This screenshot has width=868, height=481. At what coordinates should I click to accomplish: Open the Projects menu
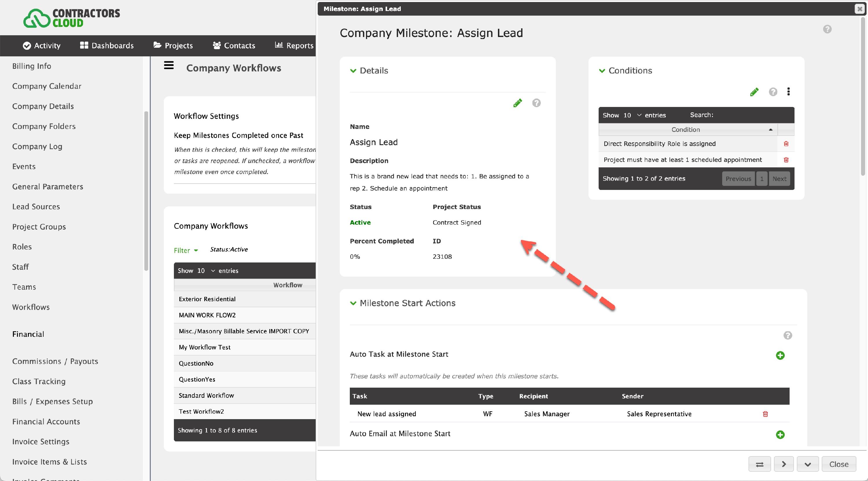click(x=173, y=45)
